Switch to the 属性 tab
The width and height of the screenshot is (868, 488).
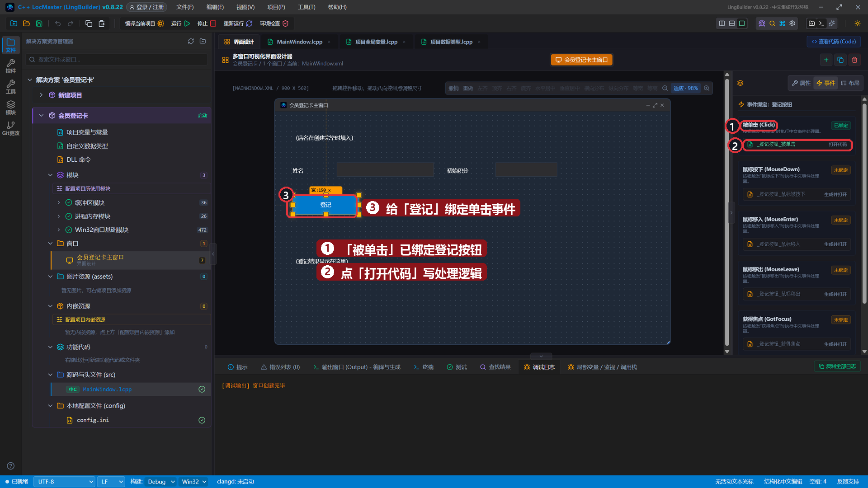pos(801,83)
